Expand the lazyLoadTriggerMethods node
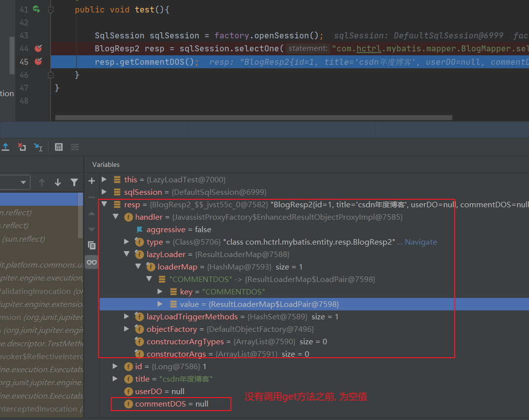 click(x=127, y=316)
